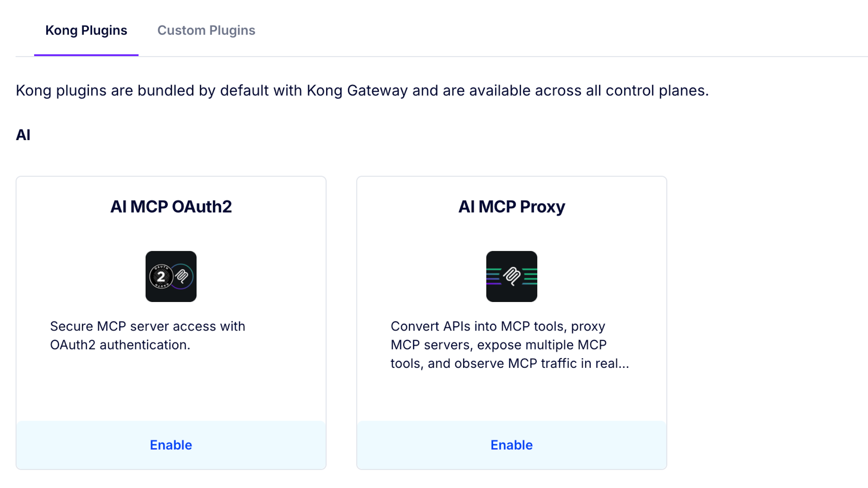Click the lines on left of Proxy icon
868x488 pixels.
coord(493,276)
